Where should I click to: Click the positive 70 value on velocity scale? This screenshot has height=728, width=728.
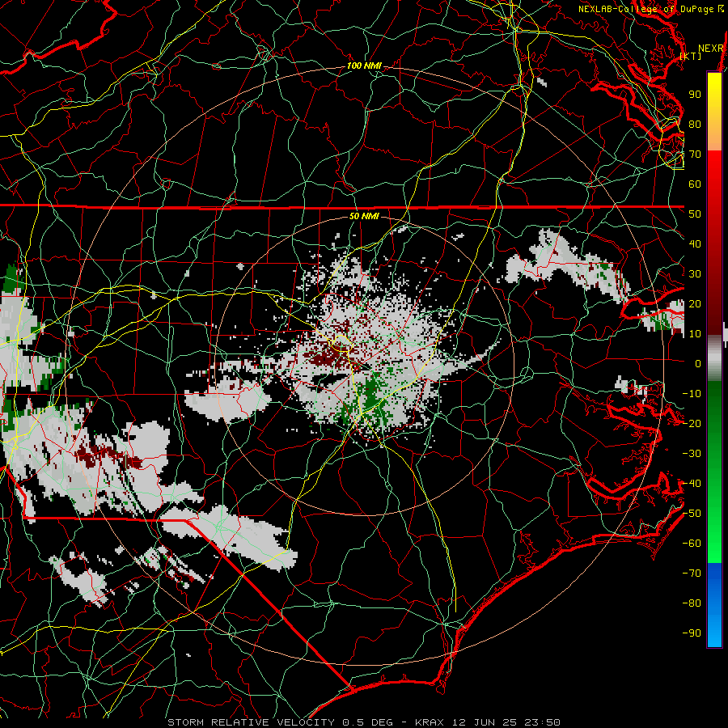(695, 154)
